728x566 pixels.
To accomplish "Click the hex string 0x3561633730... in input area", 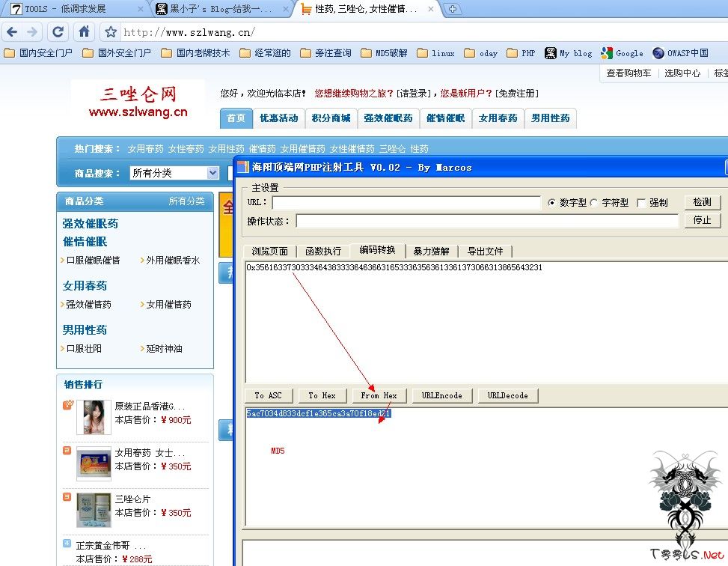I will (394, 267).
